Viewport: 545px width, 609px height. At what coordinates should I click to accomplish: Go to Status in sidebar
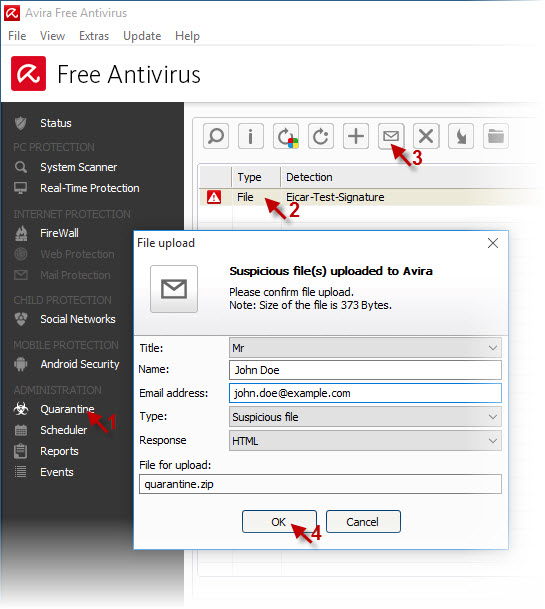click(x=56, y=123)
